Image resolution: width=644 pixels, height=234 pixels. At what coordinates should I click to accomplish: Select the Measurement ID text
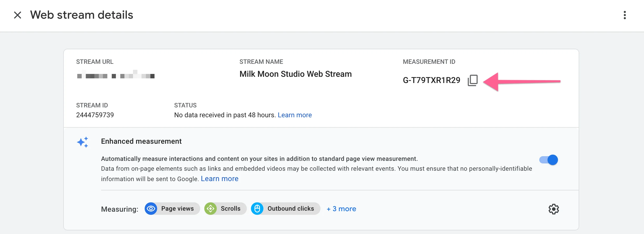click(431, 80)
